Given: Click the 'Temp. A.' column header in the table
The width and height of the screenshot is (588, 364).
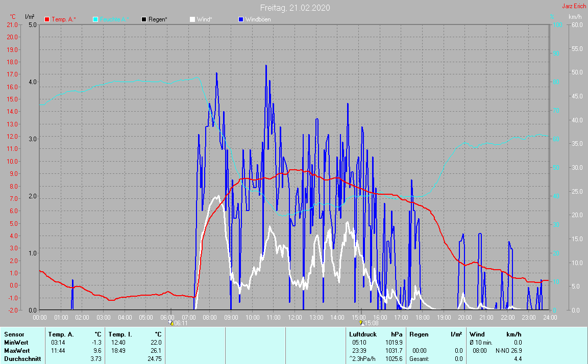Looking at the screenshot, I should pyautogui.click(x=61, y=334).
